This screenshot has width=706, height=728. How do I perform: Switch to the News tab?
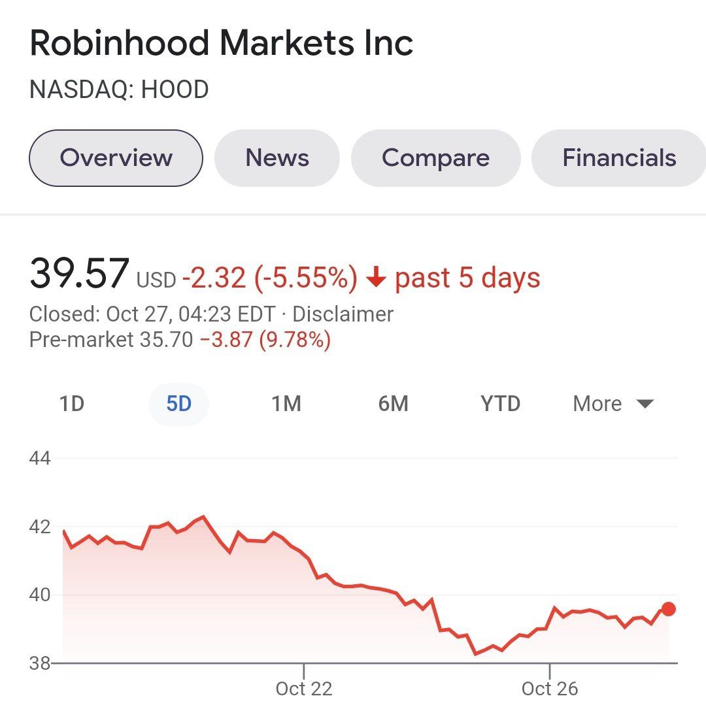click(x=277, y=157)
